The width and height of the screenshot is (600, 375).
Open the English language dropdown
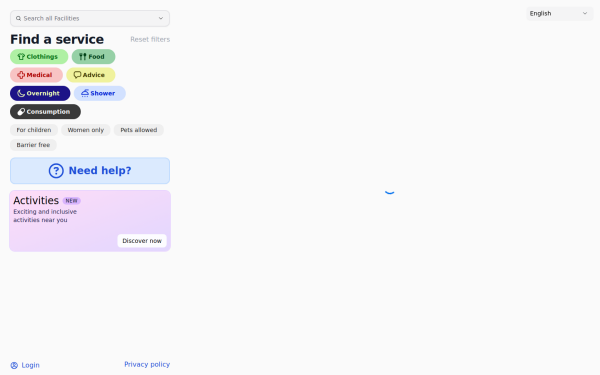[x=559, y=13]
